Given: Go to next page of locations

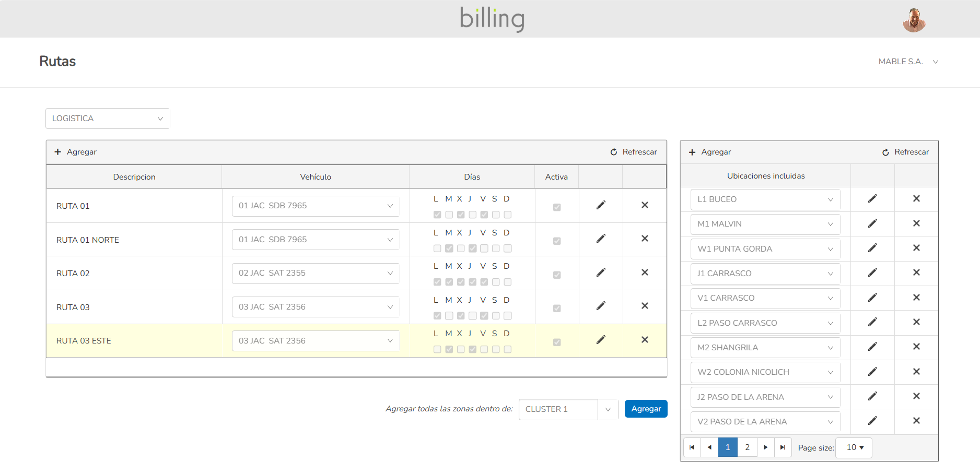Looking at the screenshot, I should 765,447.
